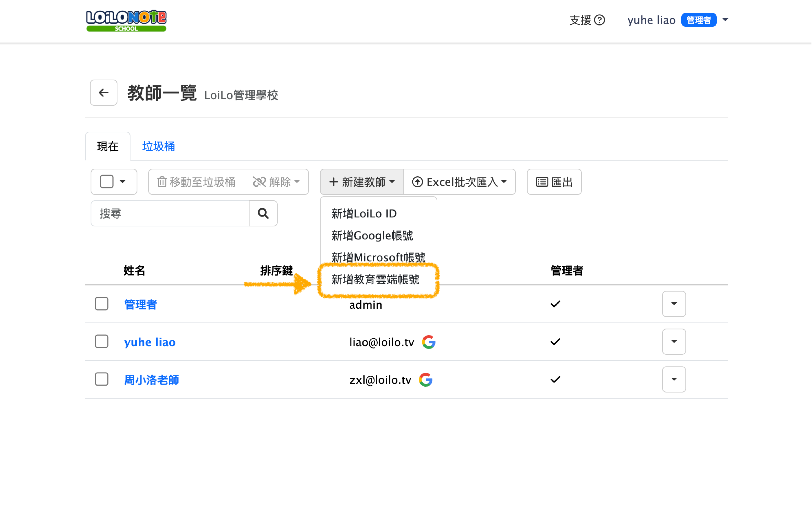Open the select-all checkbox dropdown
The image size is (812, 532).
(x=122, y=182)
